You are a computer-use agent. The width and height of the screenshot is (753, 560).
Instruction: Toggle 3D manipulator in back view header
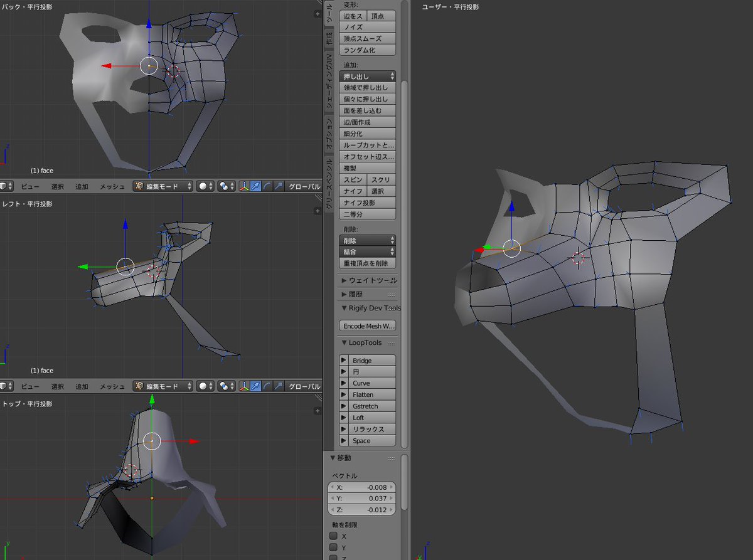[244, 186]
